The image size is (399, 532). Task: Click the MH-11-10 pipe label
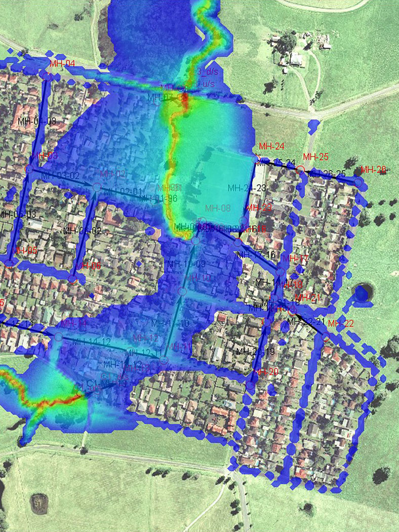pos(170,323)
